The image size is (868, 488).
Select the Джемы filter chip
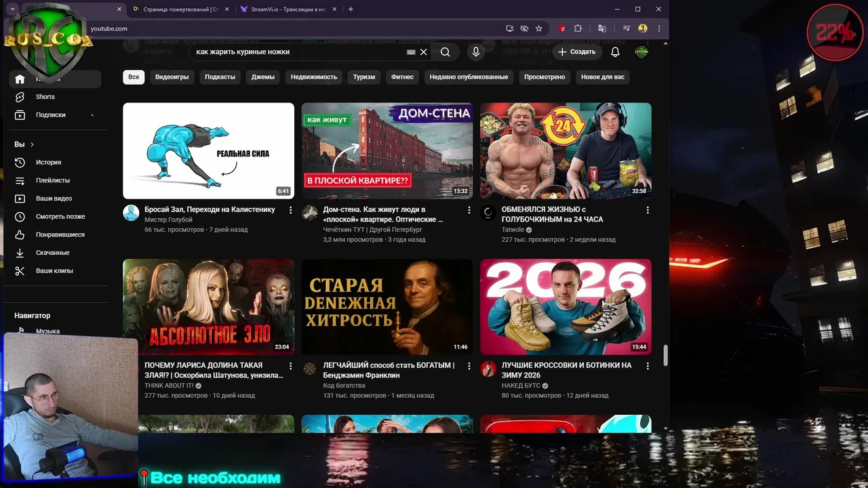pyautogui.click(x=263, y=77)
